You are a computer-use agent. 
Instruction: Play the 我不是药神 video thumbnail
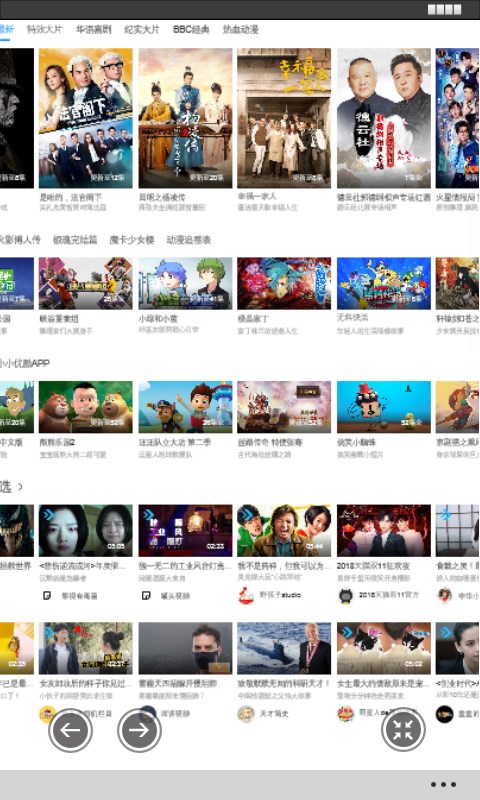[x=284, y=531]
